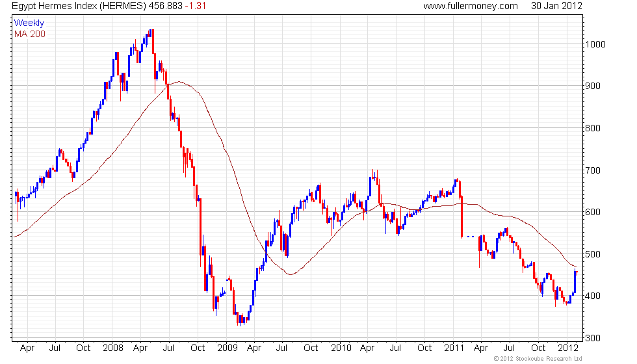
Task: Click the 1000 price axis label
Action: pyautogui.click(x=595, y=44)
